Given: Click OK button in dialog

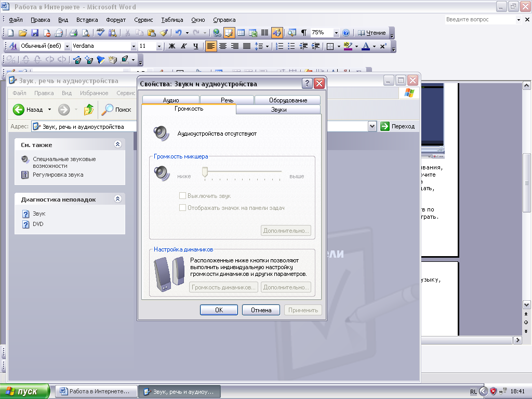Looking at the screenshot, I should pos(219,310).
